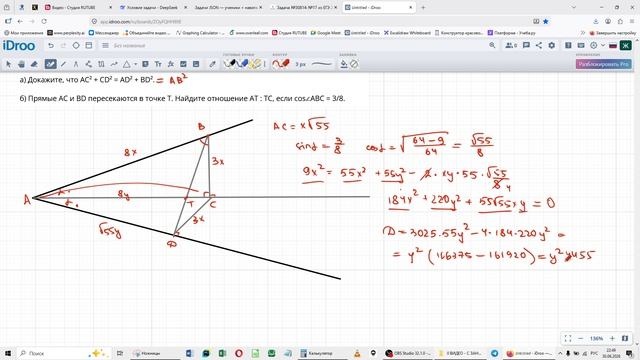640x360 pixels.
Task: Click the board name field
Action: point(129,46)
